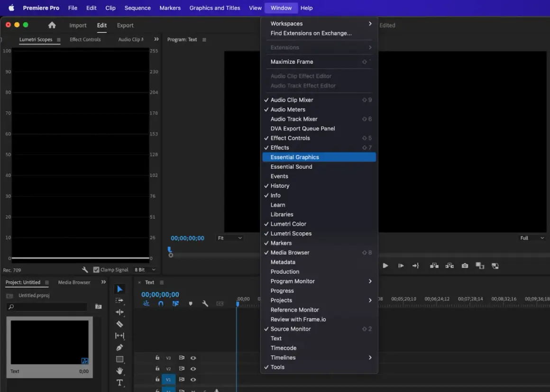Click Find Extensions on Exchange
Image resolution: width=550 pixels, height=392 pixels.
click(319, 33)
